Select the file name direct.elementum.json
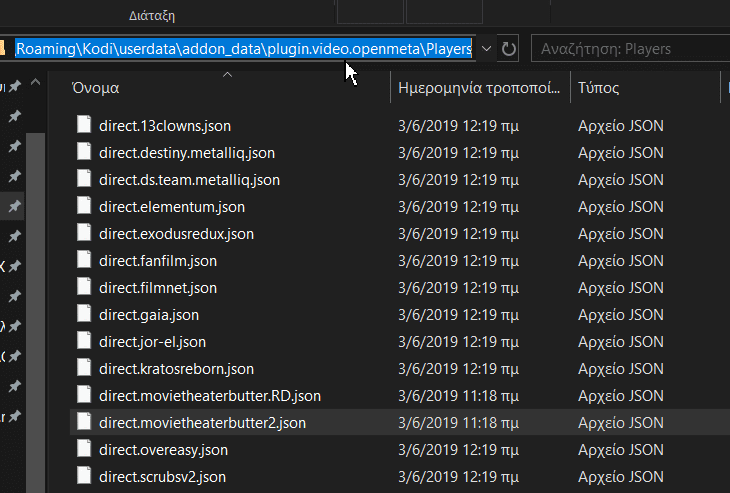730x493 pixels. pyautogui.click(x=172, y=207)
